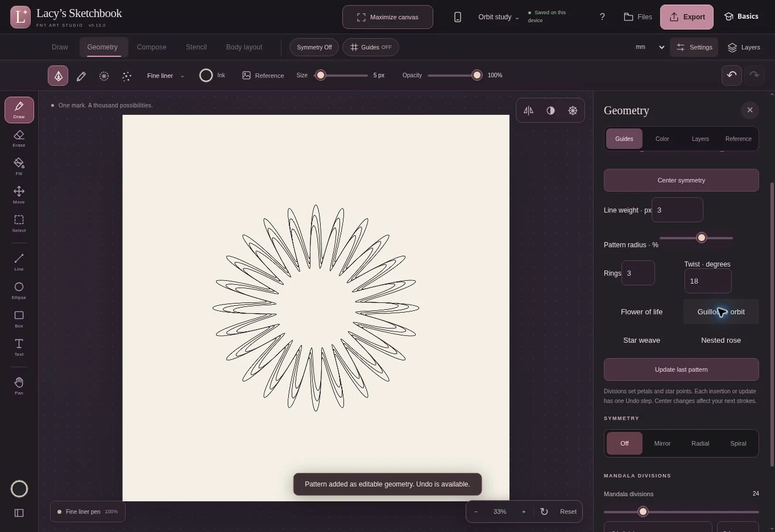This screenshot has width=775, height=532.
Task: Open the Color tab in Geometry panel
Action: (662, 139)
